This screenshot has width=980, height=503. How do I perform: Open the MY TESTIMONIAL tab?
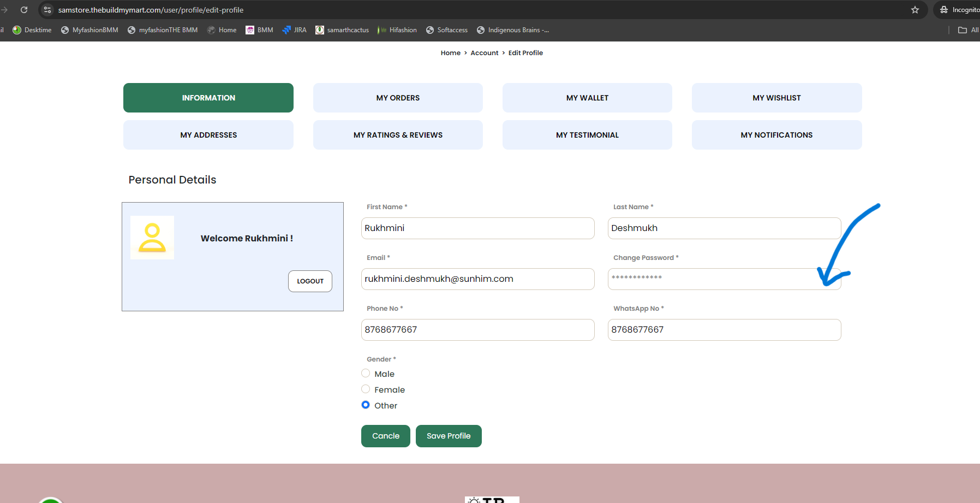(x=587, y=135)
